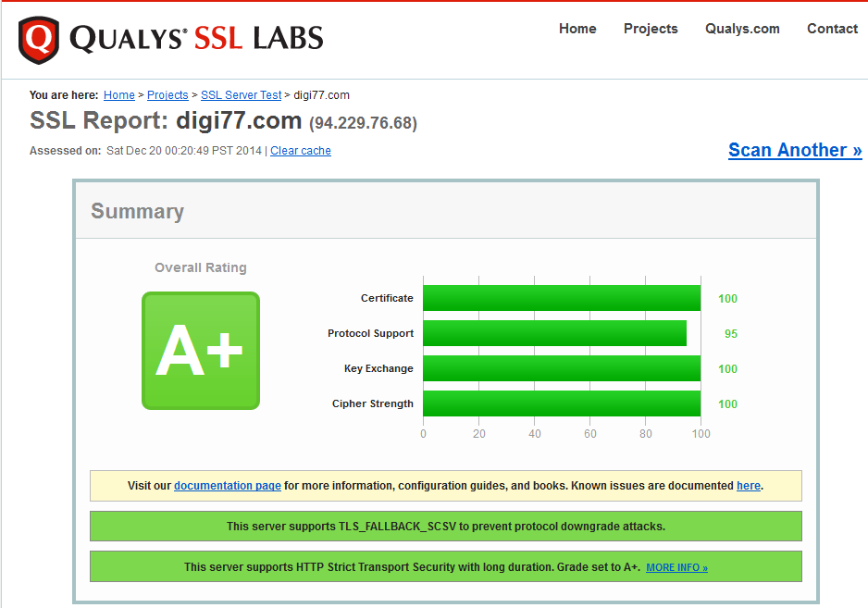The width and height of the screenshot is (868, 608).
Task: Open the Home navigation menu item
Action: pos(577,29)
